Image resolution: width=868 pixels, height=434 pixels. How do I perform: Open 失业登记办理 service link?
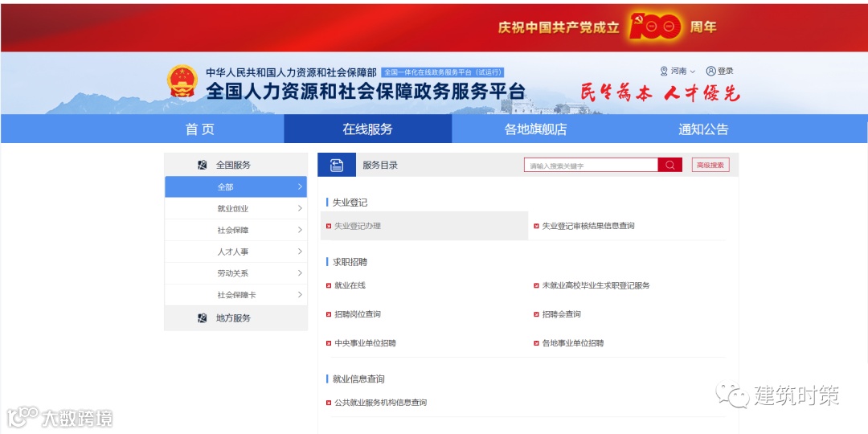tap(358, 226)
